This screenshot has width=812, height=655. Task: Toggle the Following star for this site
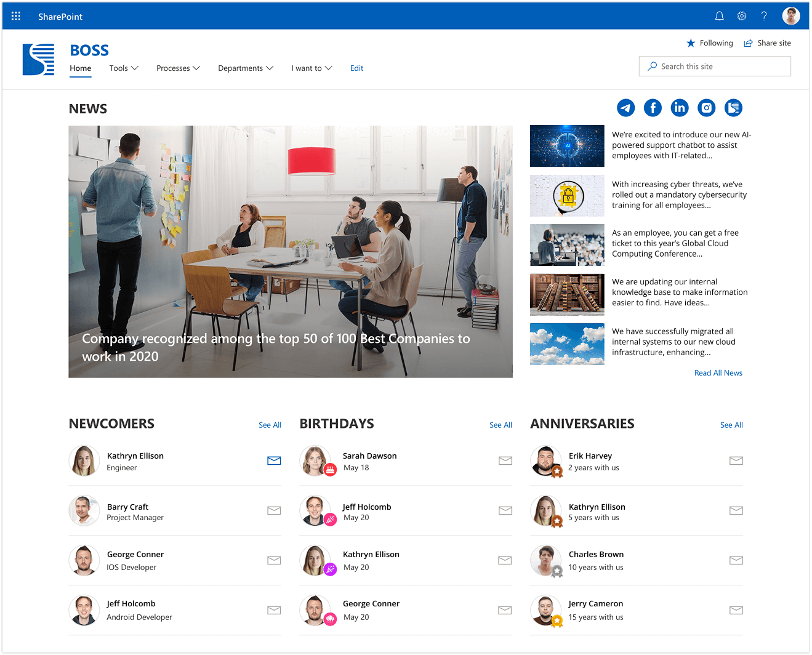coord(710,43)
